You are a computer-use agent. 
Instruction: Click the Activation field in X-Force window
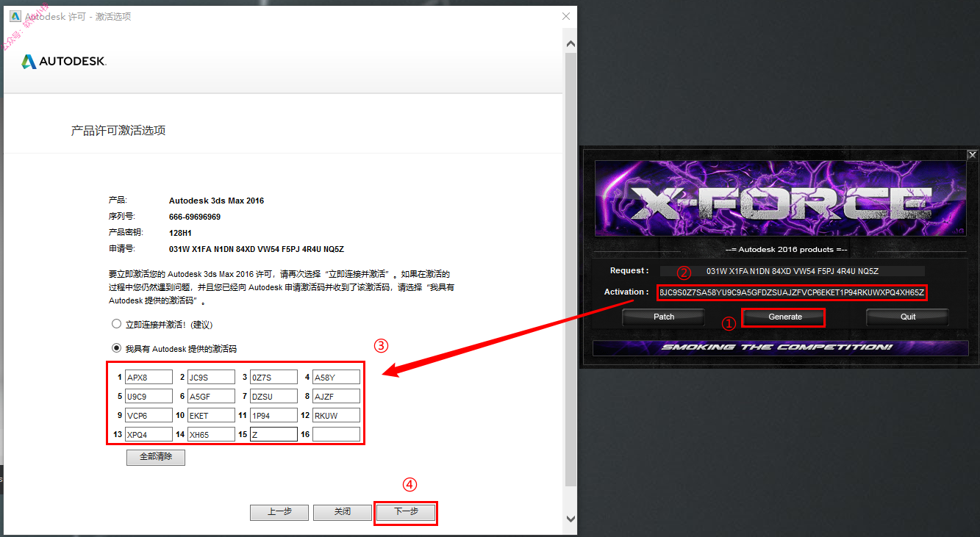(791, 293)
